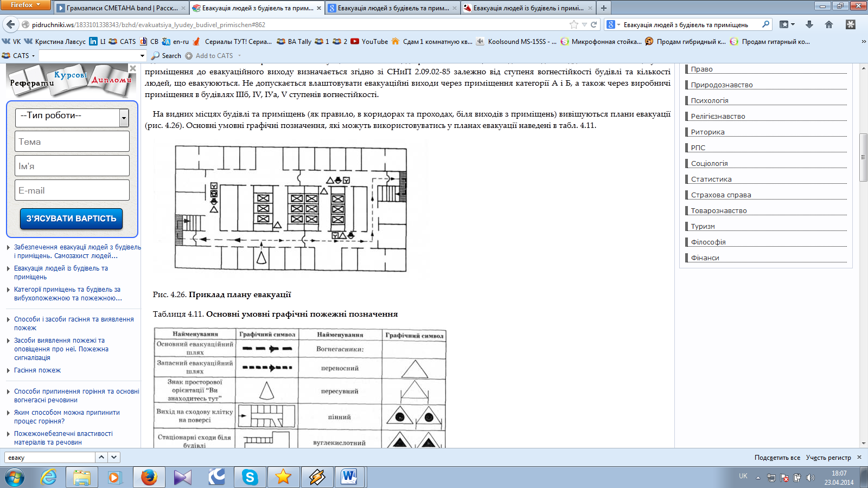Screen dimensions: 868x488
Task: Click the address bar URL
Action: click(149, 24)
